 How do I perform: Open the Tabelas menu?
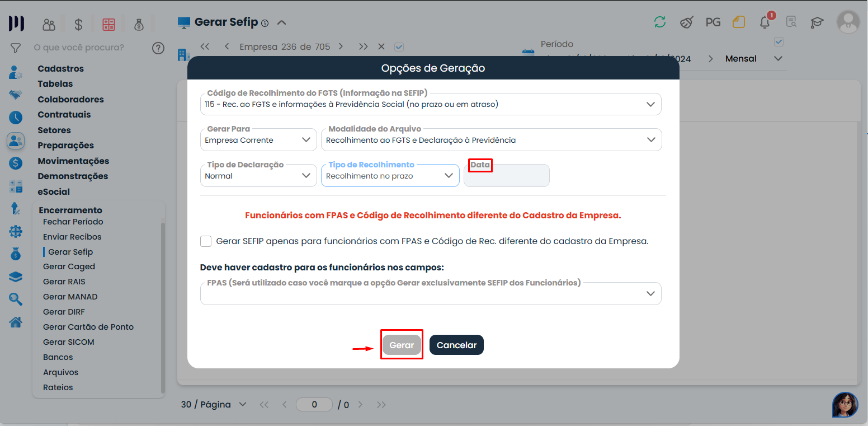coord(55,83)
